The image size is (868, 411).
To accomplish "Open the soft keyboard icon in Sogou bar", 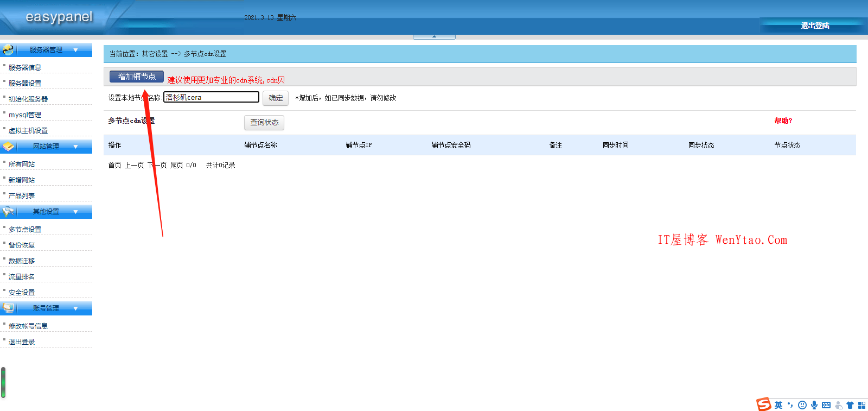I will click(826, 405).
